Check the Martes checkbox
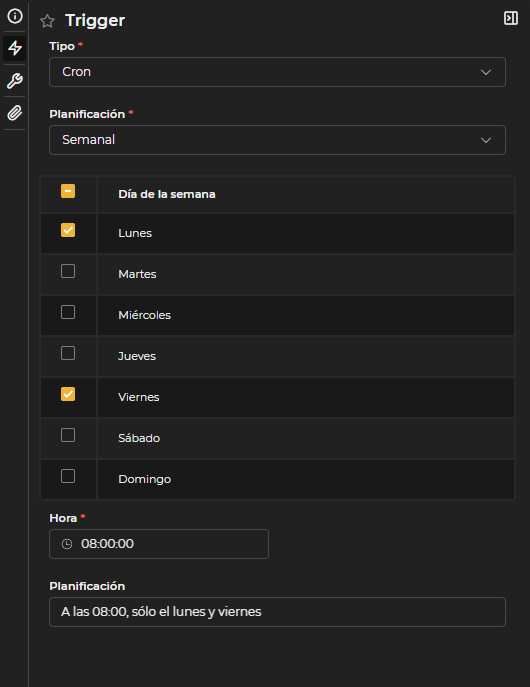530x687 pixels. pyautogui.click(x=68, y=271)
